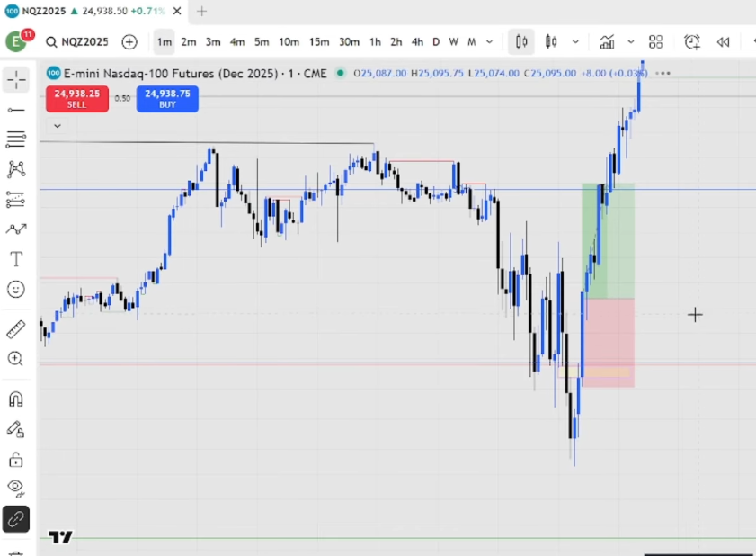Open the indicator templates grid

655,42
